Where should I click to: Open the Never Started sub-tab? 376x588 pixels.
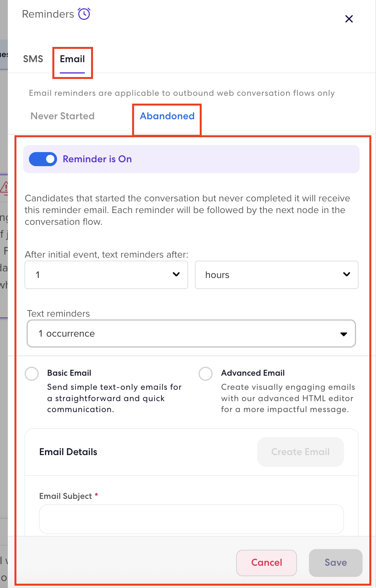click(63, 116)
